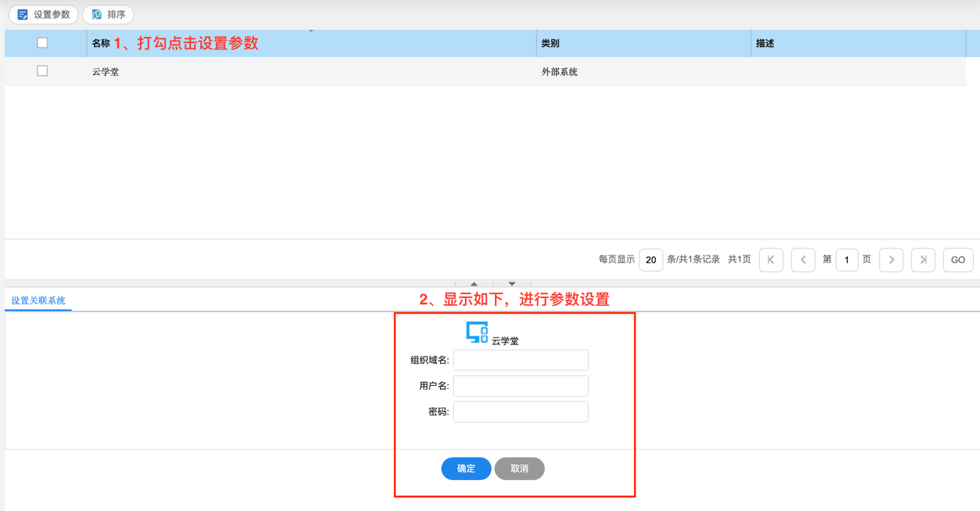Open the 设置关联系统 tab
The width and height of the screenshot is (980, 511).
pyautogui.click(x=38, y=300)
